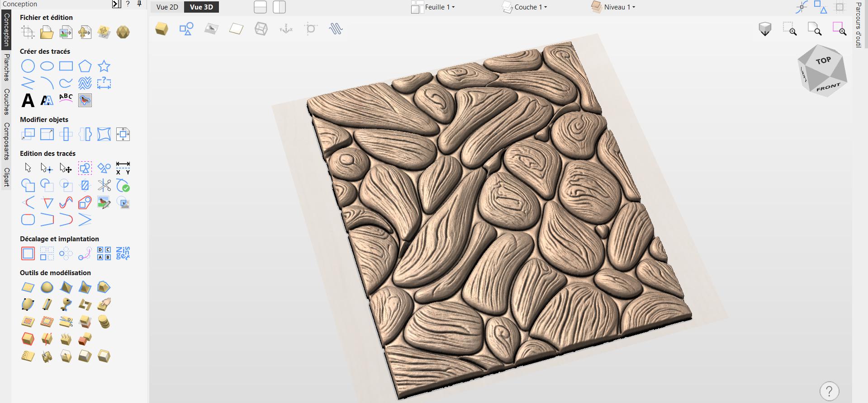Open the Couche 1 dropdown
This screenshot has width=868, height=403.
click(525, 7)
